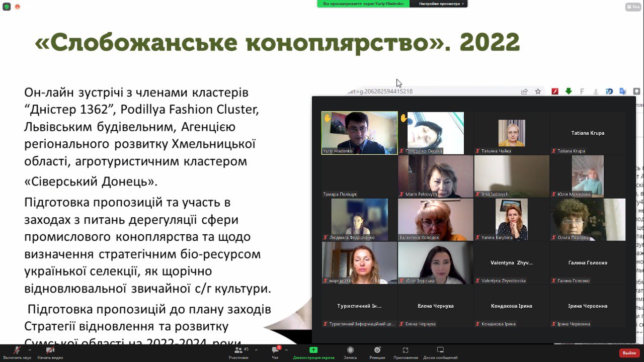Click Демонстрация экрана share screen icon

click(313, 350)
